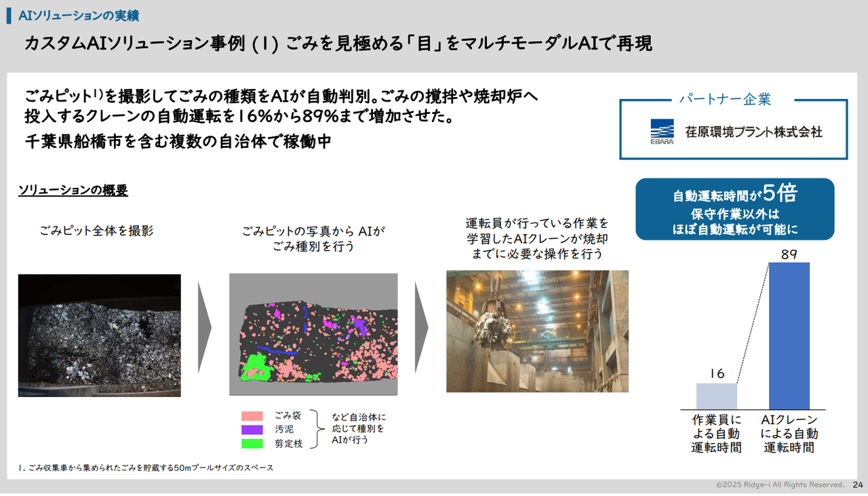Click the page number 24
Viewport: 868px width, 496px height.
point(858,485)
